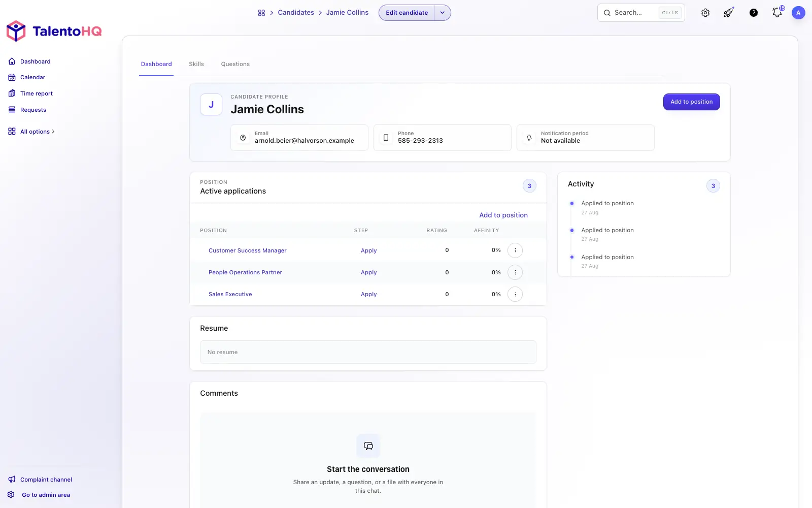Click the phone icon in profile card
The image size is (812, 508).
[386, 138]
